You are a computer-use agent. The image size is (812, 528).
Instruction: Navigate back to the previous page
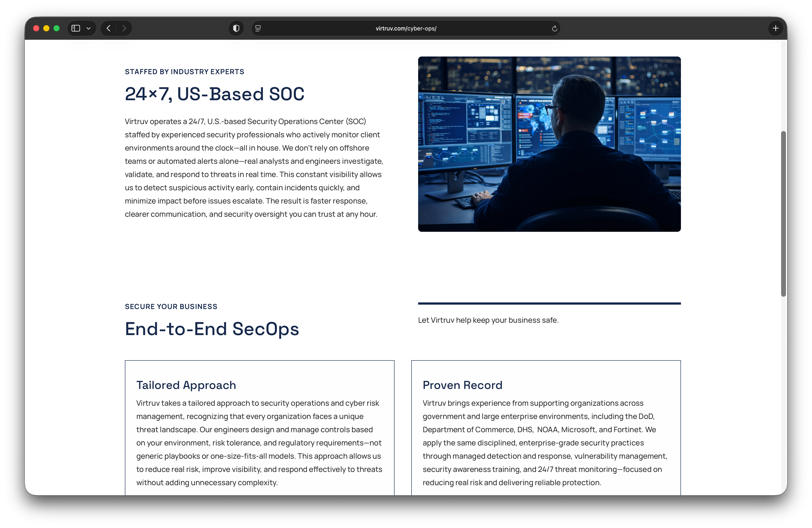(109, 28)
